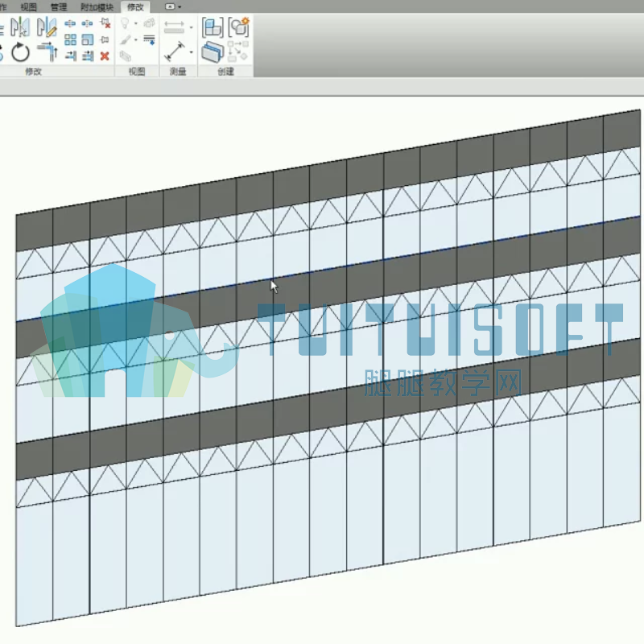Click the Hide in View lightbulb icon

click(x=125, y=23)
